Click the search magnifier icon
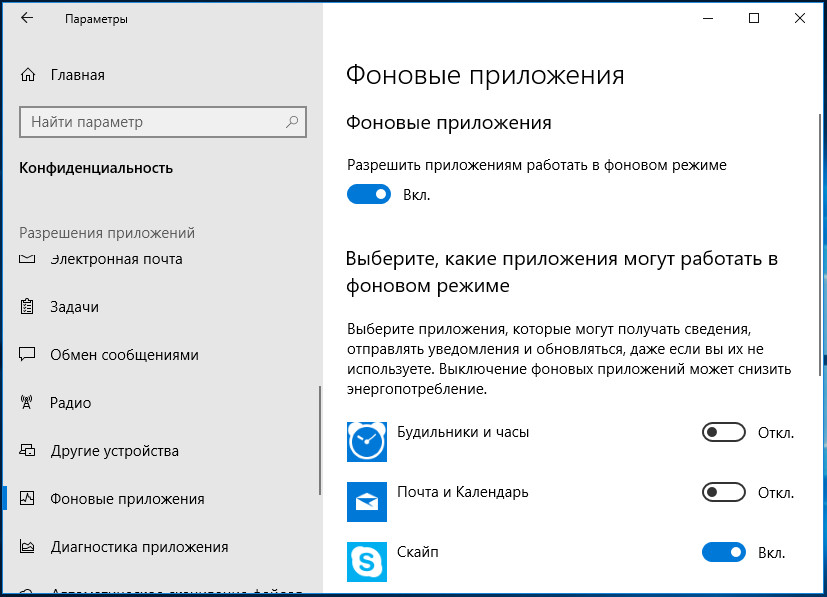Image resolution: width=827 pixels, height=597 pixels. (x=292, y=122)
